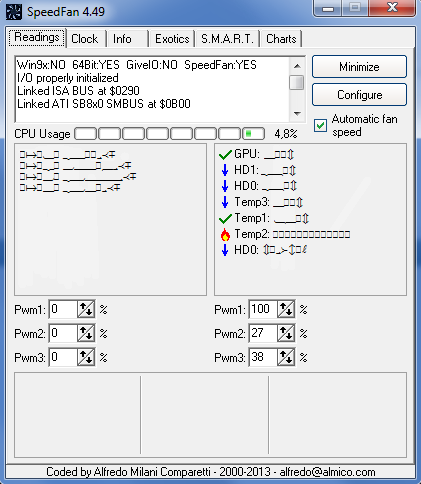Open the Clock tab
Image resolution: width=421 pixels, height=484 pixels.
85,39
